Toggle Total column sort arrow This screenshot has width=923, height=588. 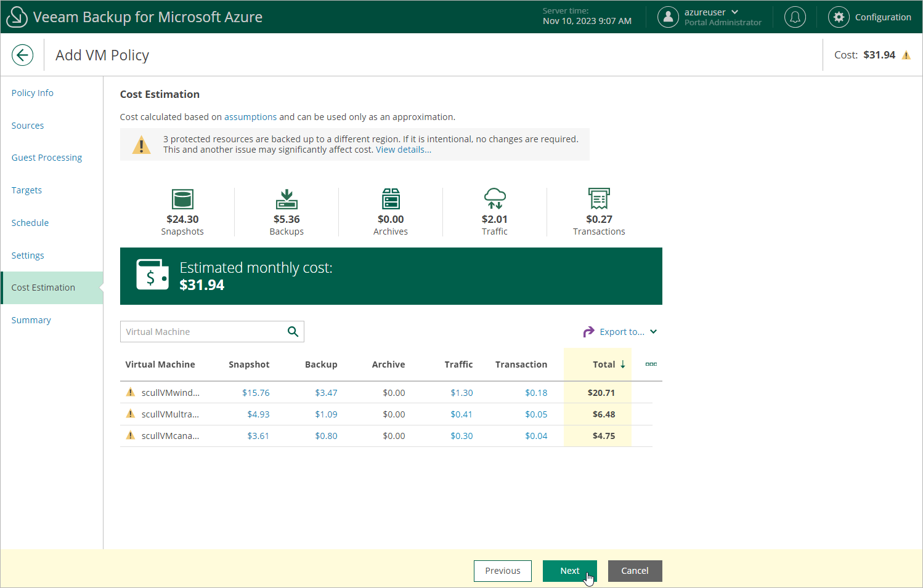tap(623, 364)
